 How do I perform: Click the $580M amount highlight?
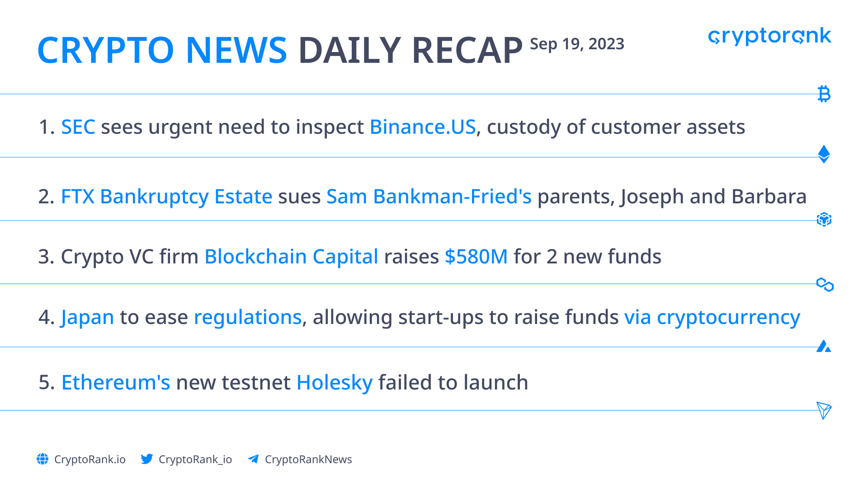click(476, 257)
